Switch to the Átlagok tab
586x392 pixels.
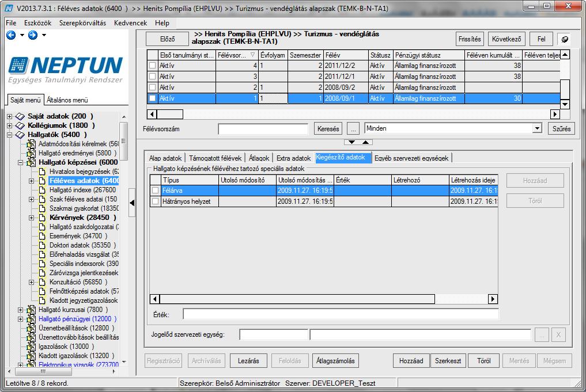tap(259, 158)
